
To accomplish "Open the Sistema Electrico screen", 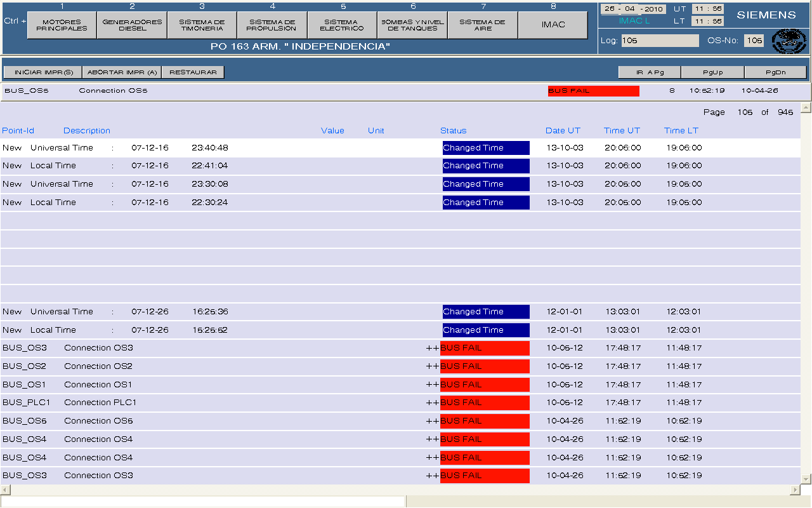I will [x=342, y=25].
